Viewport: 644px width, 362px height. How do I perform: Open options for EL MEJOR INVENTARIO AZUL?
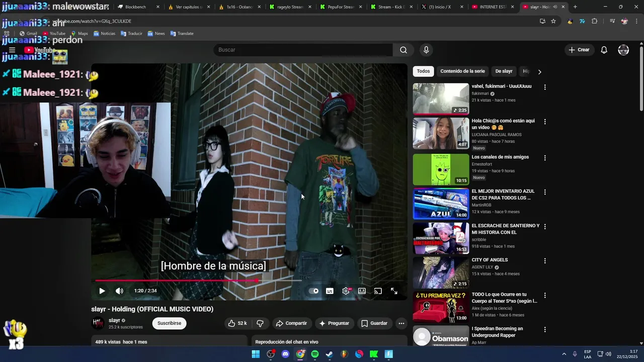tap(544, 192)
